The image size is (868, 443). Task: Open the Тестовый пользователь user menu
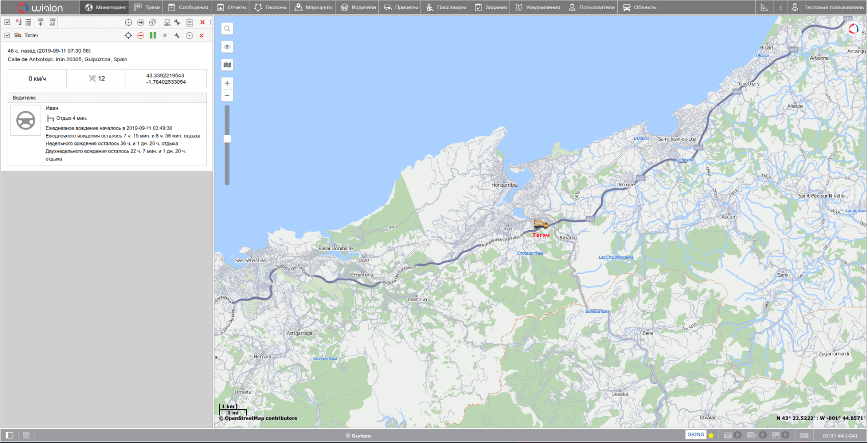[x=828, y=8]
